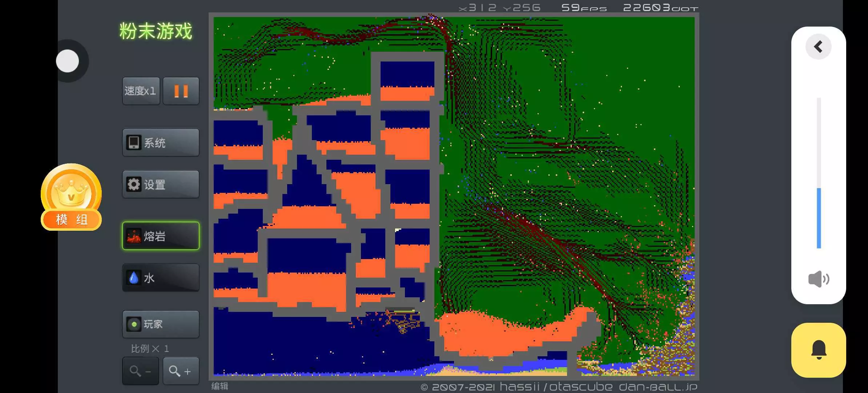Screen dimensions: 868x393
Task: Click the blue volume slider bar
Action: 819,218
